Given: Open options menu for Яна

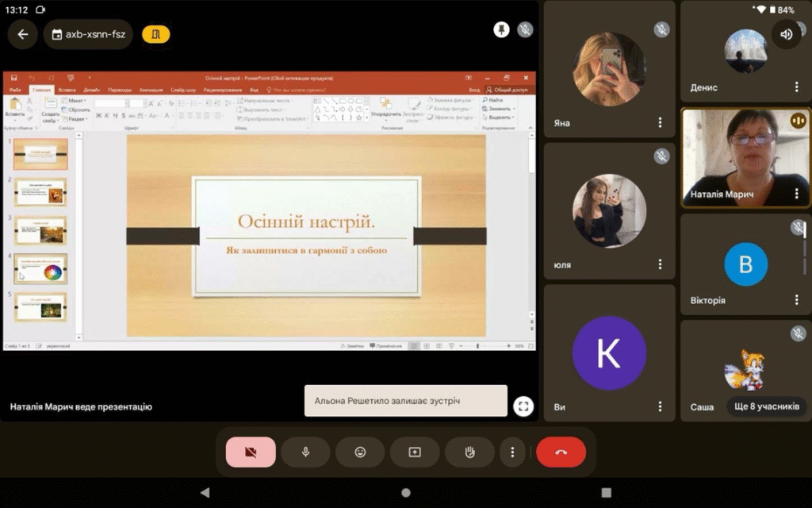Looking at the screenshot, I should click(x=660, y=122).
